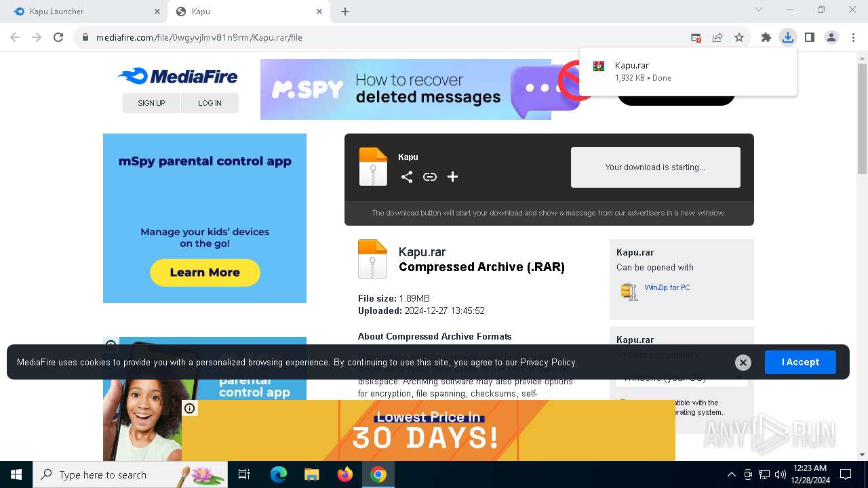Open downloaded Kapu.rar from popup
Screen dimensions: 868x488
688,71
